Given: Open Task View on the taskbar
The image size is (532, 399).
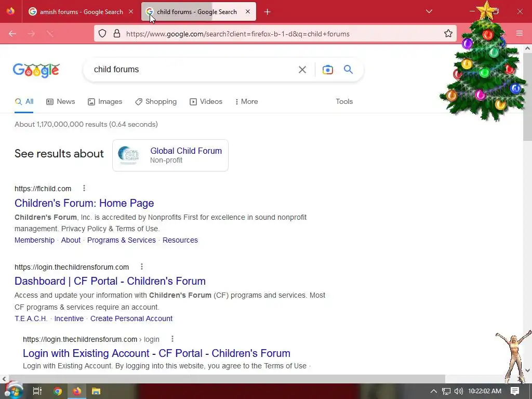Looking at the screenshot, I should point(37,391).
